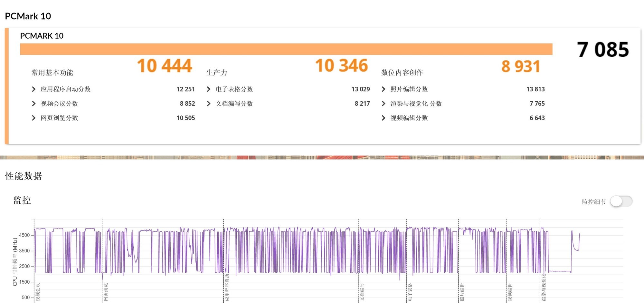Select the 照片编辑 marker on the chart
The width and height of the screenshot is (644, 303).
tap(462, 292)
